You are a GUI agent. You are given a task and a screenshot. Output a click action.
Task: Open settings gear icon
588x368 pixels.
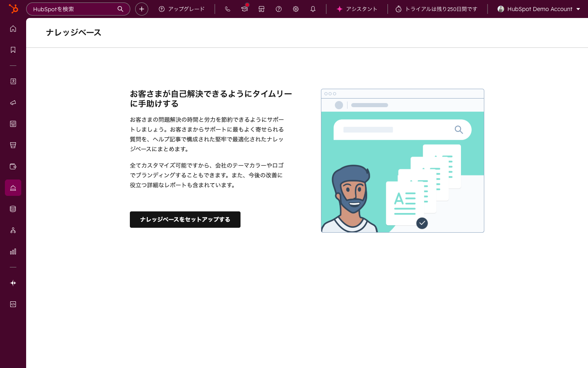coord(296,9)
